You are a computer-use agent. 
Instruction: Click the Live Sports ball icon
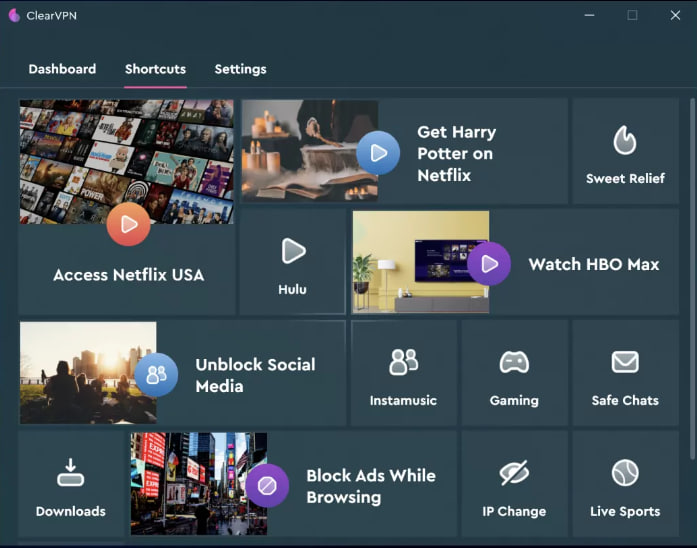pos(625,472)
